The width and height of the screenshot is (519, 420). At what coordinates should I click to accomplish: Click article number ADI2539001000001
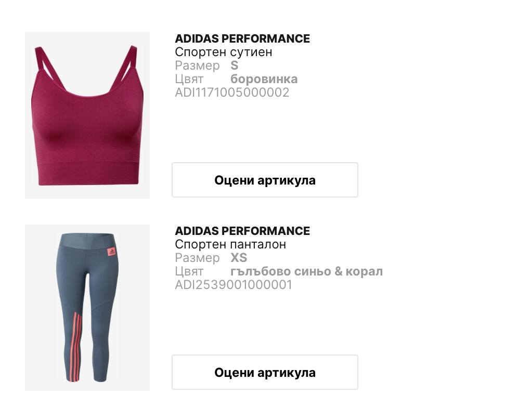tap(233, 285)
